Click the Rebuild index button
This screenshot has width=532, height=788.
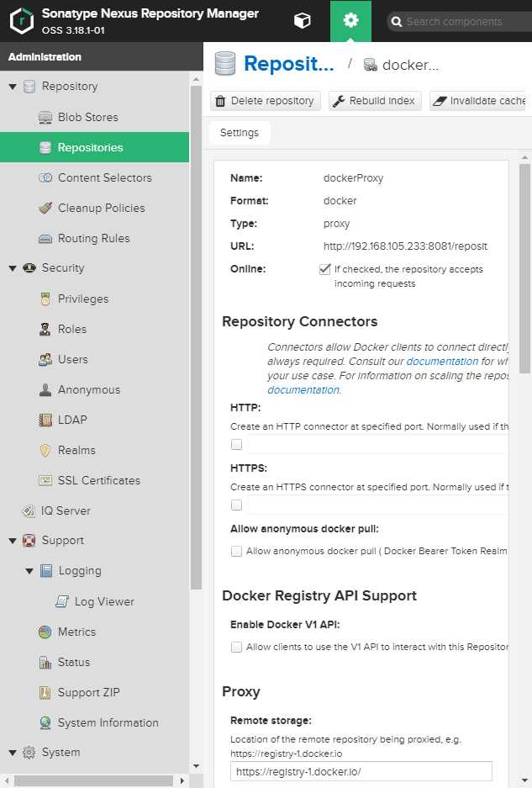pos(375,101)
